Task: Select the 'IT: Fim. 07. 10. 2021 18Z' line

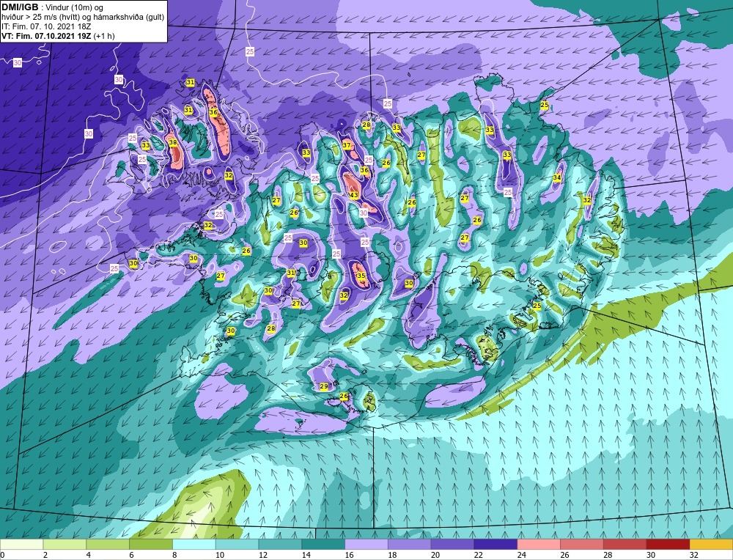Action: (x=46, y=26)
